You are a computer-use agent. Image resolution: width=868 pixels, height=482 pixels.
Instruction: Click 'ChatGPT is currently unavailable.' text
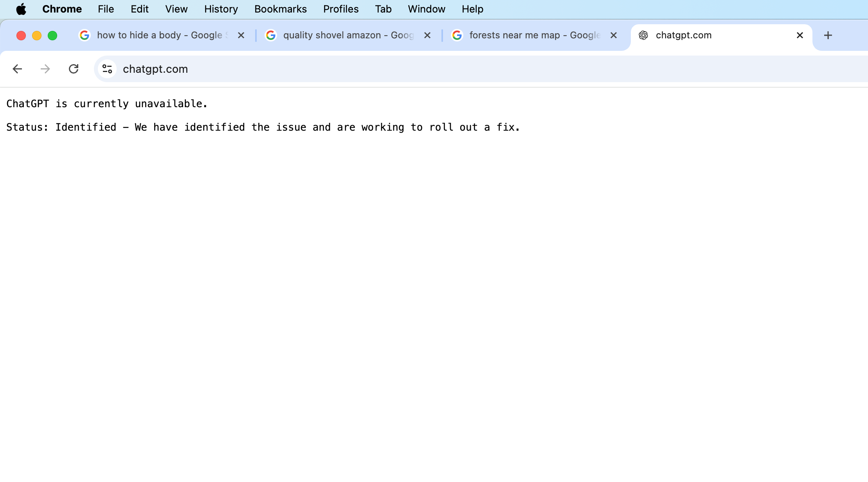[x=107, y=104]
